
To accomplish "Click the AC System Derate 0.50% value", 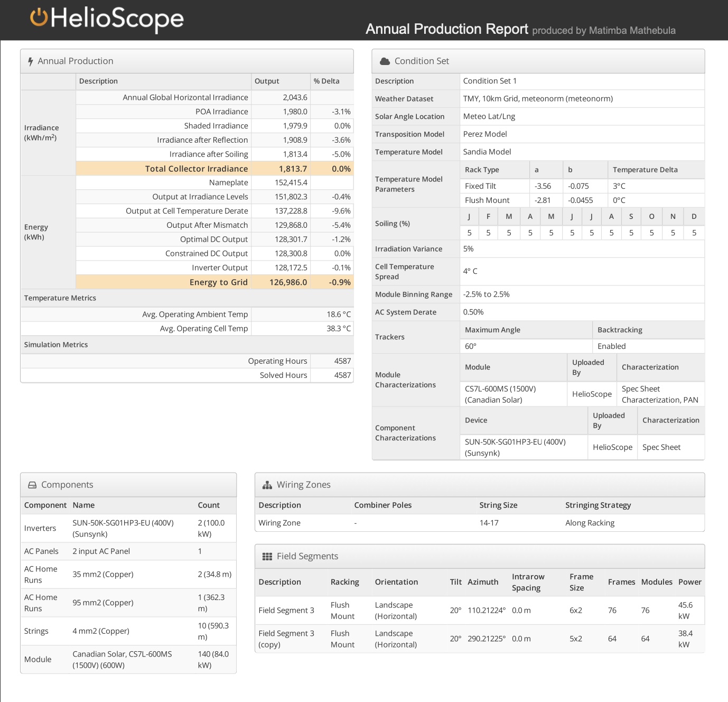I will click(x=473, y=312).
